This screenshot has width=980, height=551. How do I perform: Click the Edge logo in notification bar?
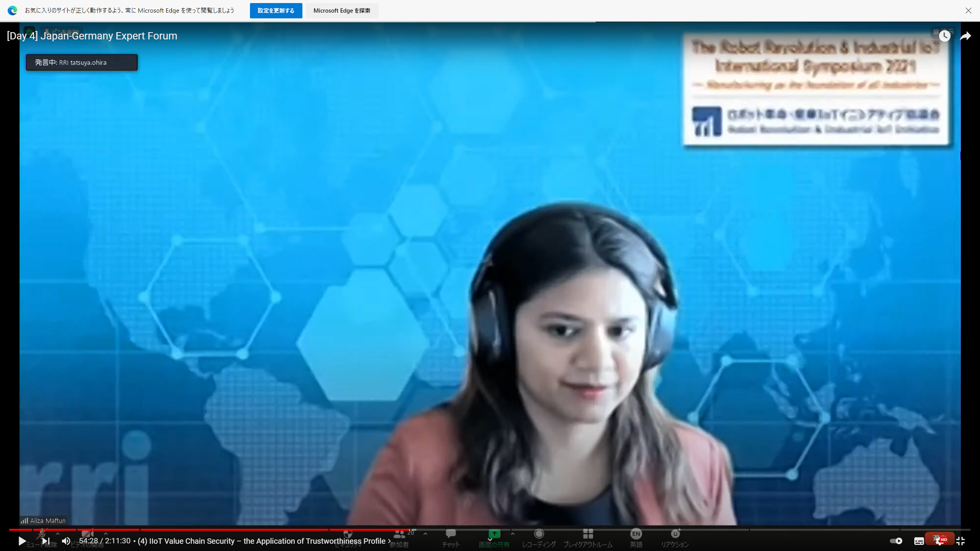[x=13, y=11]
